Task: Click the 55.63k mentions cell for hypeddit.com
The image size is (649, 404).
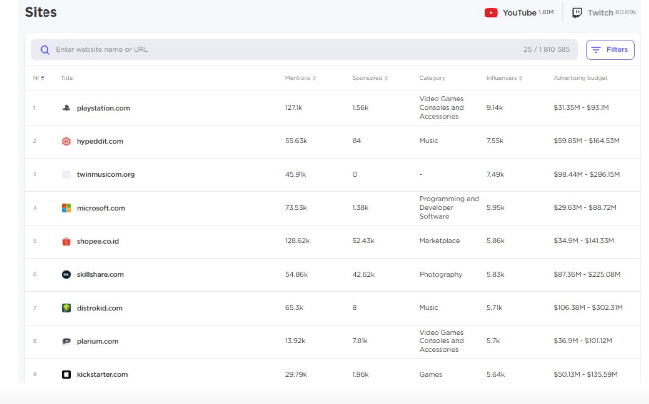Action: pyautogui.click(x=296, y=141)
